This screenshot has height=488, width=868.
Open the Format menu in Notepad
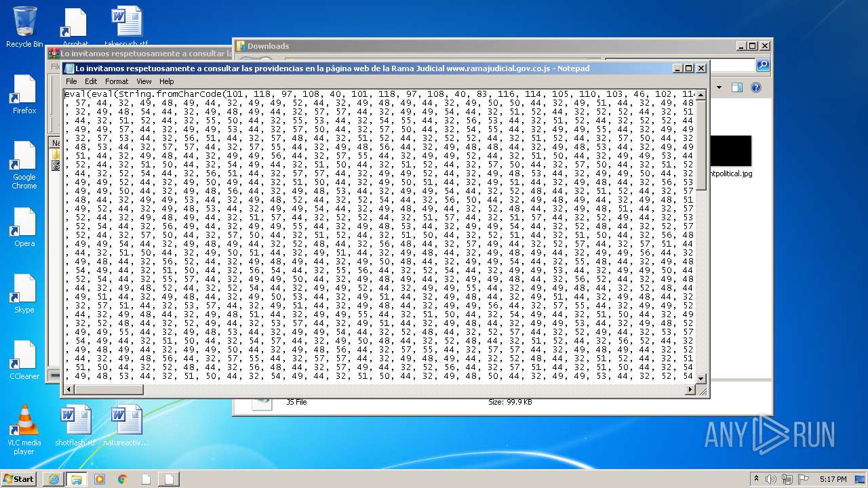117,81
